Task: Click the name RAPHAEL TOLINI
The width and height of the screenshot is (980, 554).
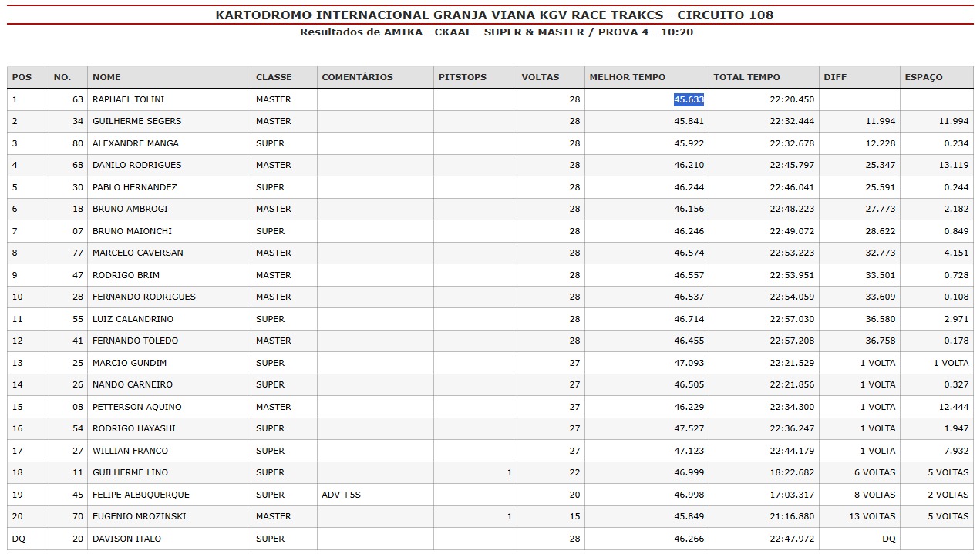Action: [128, 99]
